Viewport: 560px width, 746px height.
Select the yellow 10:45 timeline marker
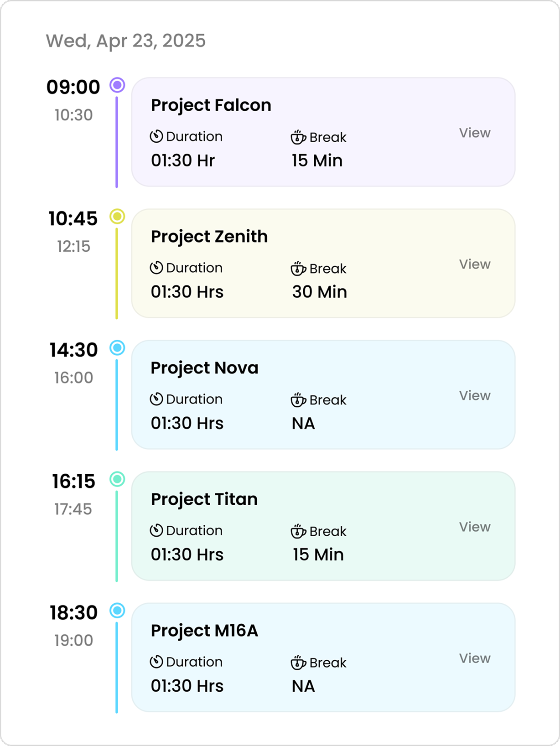point(117,216)
